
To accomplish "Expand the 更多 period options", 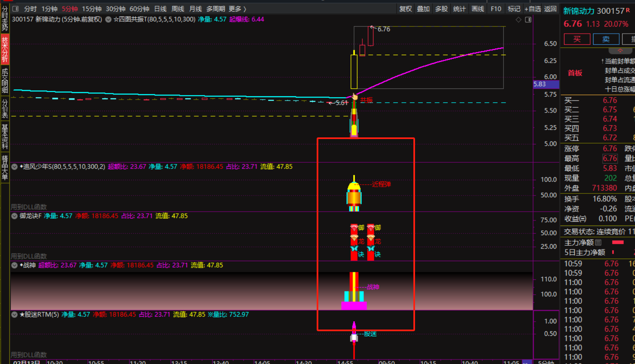I will click(x=237, y=9).
